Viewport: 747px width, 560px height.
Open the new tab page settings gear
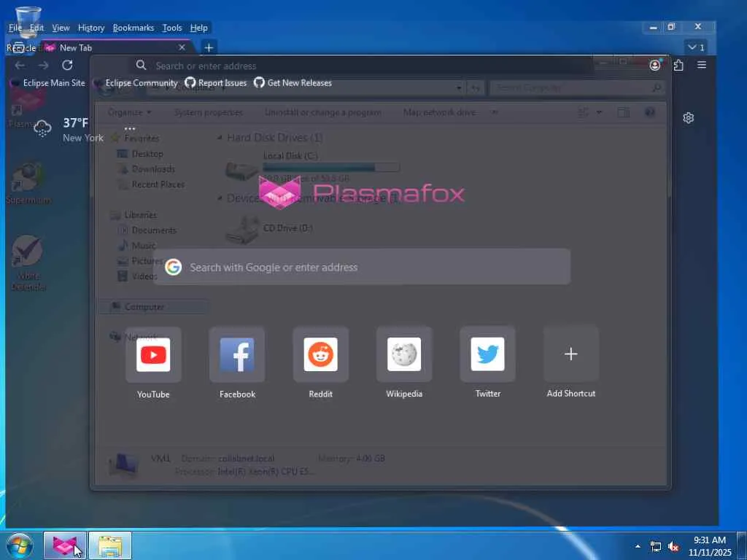(689, 118)
